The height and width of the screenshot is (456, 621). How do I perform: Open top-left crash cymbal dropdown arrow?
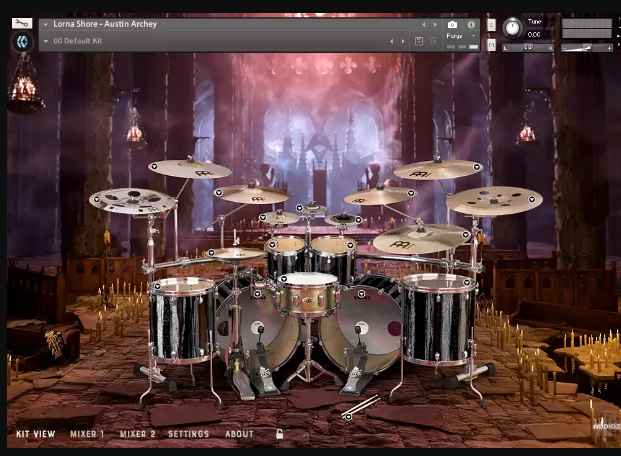154,166
